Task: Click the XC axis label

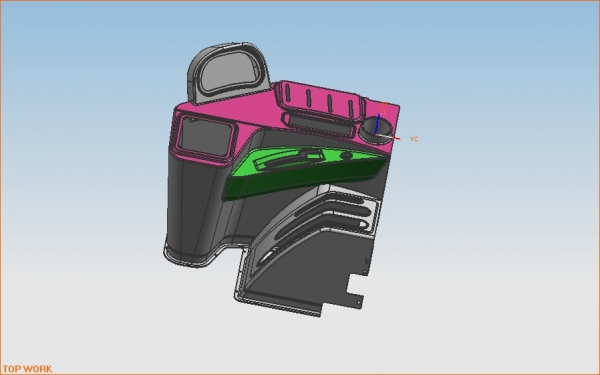Action: [x=414, y=139]
